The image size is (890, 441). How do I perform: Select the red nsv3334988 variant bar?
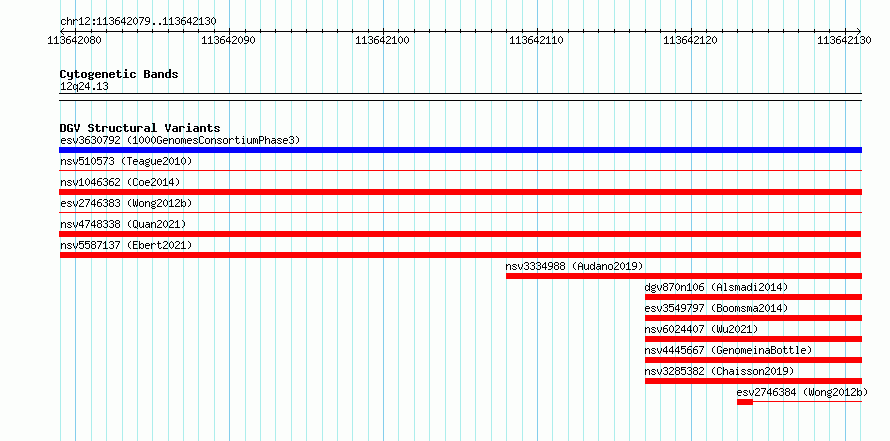click(x=684, y=276)
